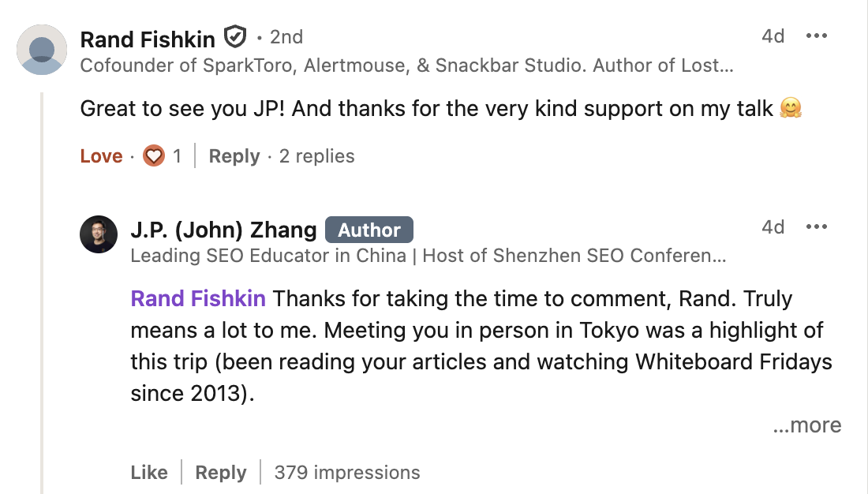Screen dimensions: 868x494
Task: Click the heart reaction icon showing 1
Action: (x=153, y=156)
